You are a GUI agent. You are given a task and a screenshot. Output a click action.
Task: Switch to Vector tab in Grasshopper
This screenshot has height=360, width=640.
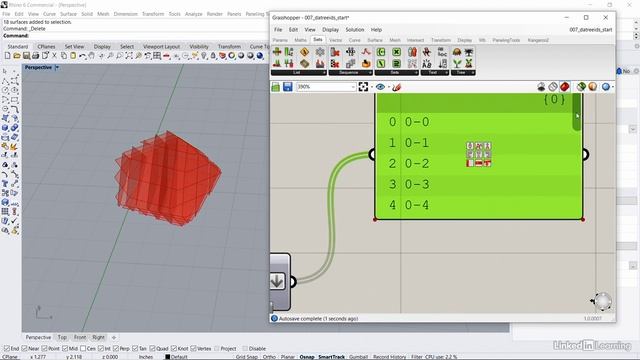coord(336,40)
